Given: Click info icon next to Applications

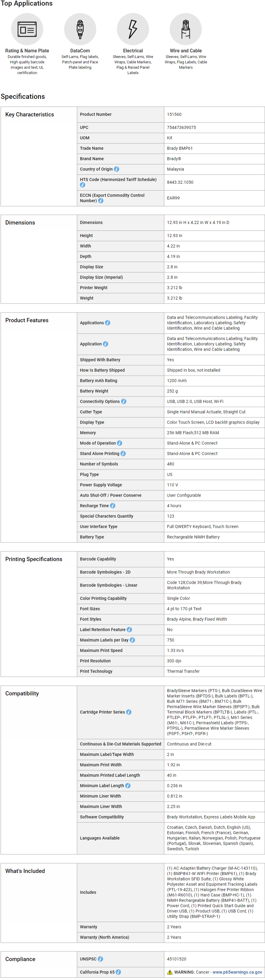Looking at the screenshot, I should click(x=108, y=323).
